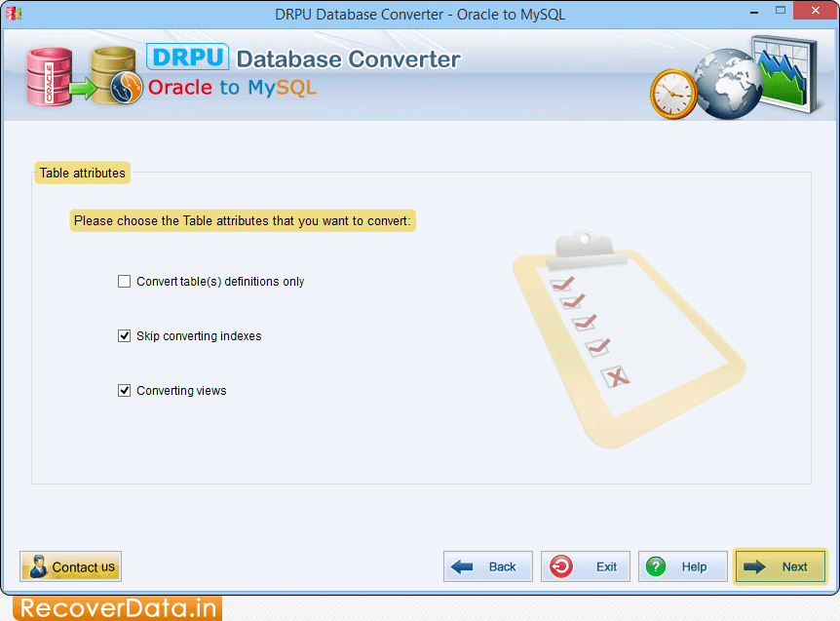Click the window title text
The image size is (840, 621).
pyautogui.click(x=420, y=14)
